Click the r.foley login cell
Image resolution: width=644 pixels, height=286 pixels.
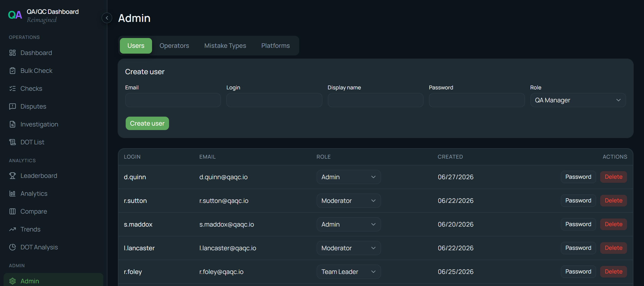pyautogui.click(x=133, y=272)
